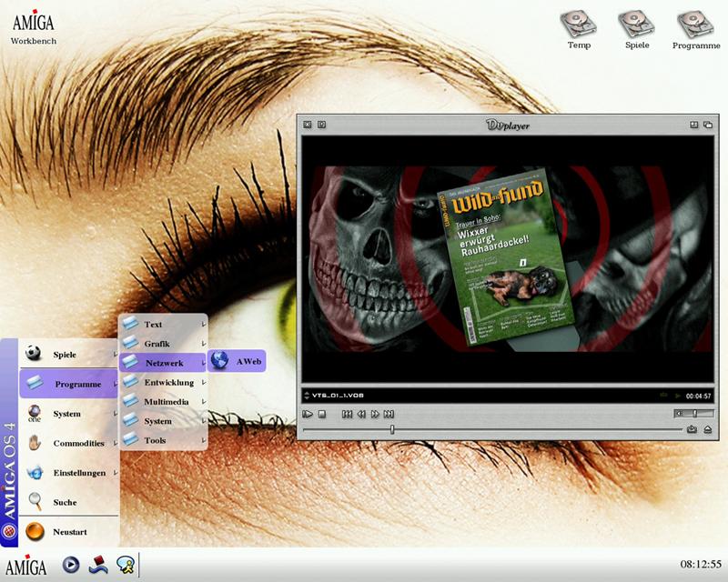Expand the Entwicklung submenu
The image size is (728, 582).
[x=164, y=383]
